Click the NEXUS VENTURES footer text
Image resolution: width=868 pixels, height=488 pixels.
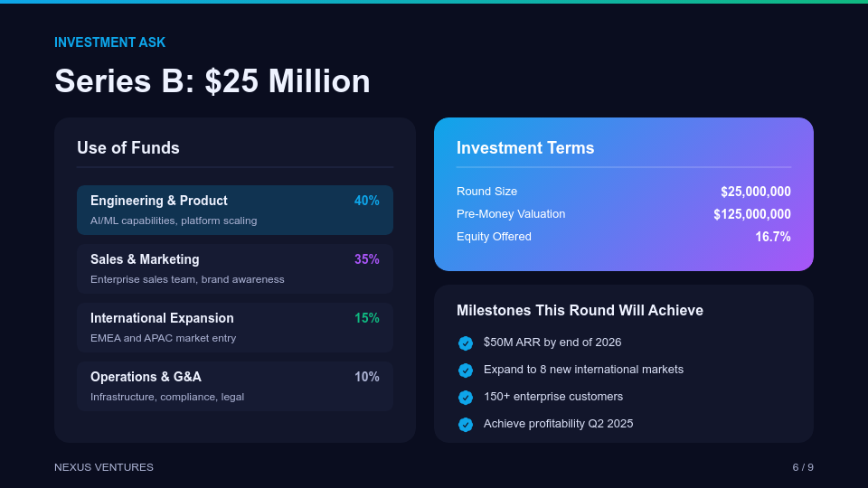104,467
